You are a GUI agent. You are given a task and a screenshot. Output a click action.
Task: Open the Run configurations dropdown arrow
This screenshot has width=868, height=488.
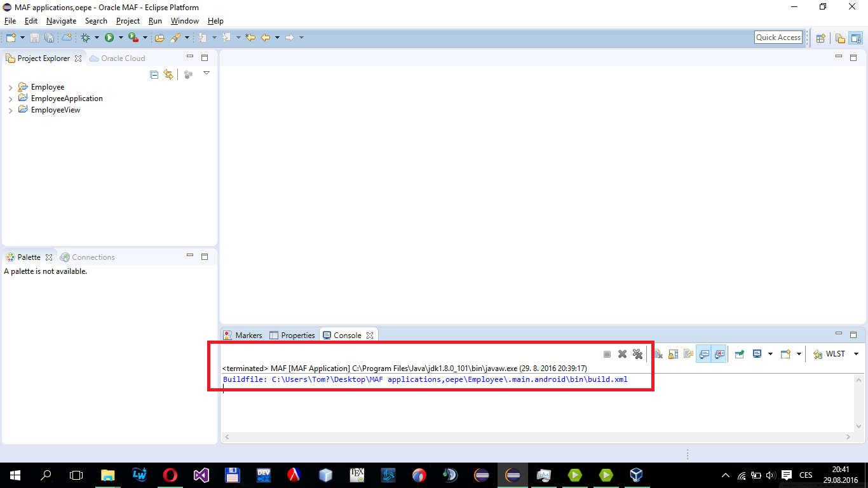tap(120, 37)
